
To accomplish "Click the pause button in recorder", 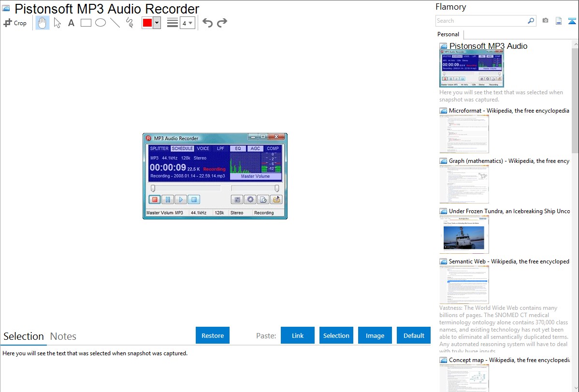I will pyautogui.click(x=168, y=200).
